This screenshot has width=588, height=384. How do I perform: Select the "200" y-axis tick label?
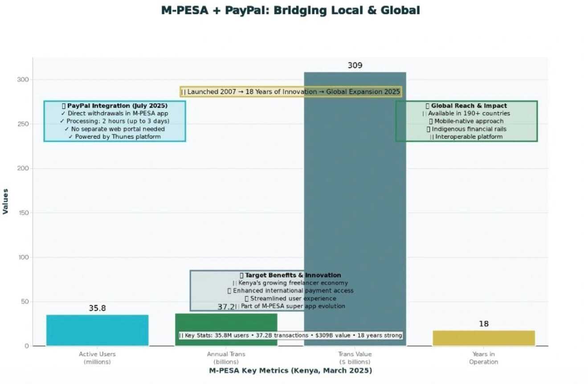coord(23,168)
